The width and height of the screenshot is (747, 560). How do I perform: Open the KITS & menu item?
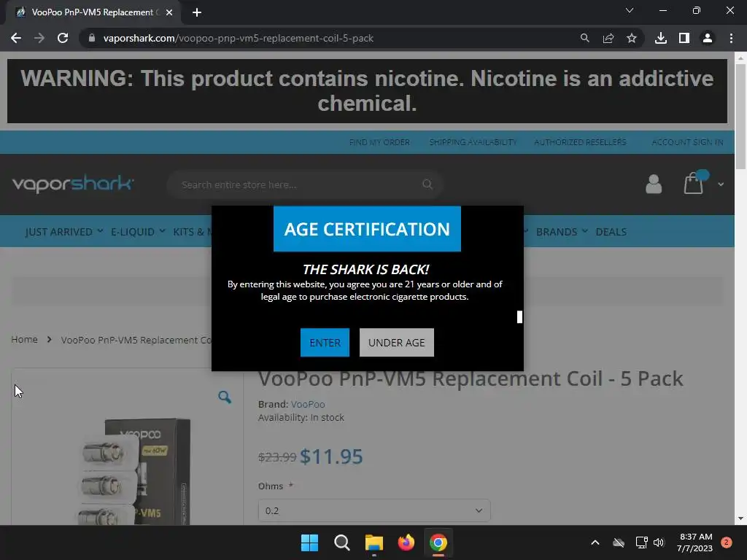(x=192, y=231)
